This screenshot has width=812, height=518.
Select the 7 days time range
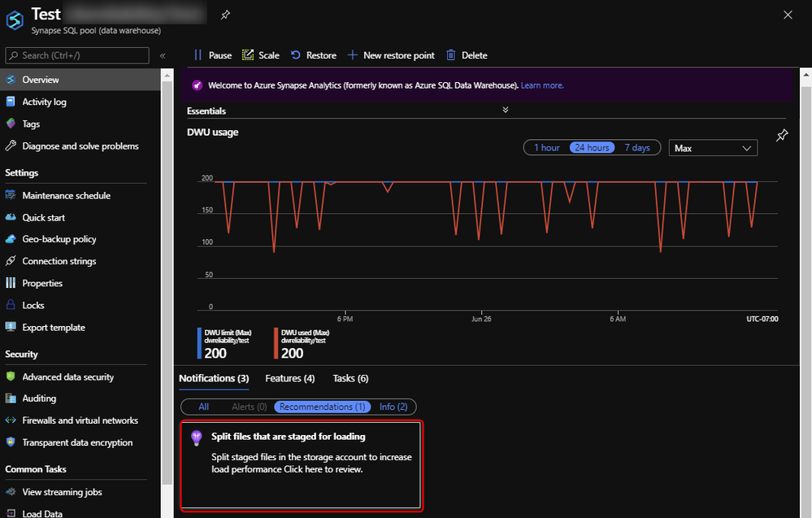click(636, 148)
